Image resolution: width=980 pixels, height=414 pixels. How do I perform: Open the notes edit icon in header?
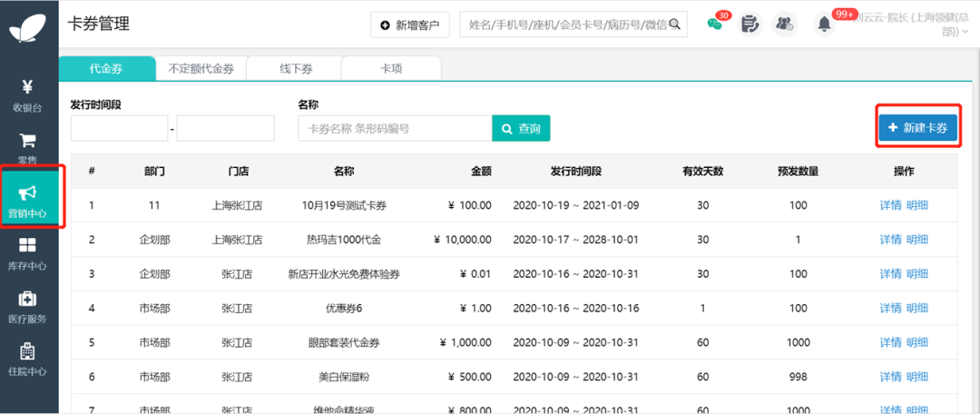tap(750, 25)
